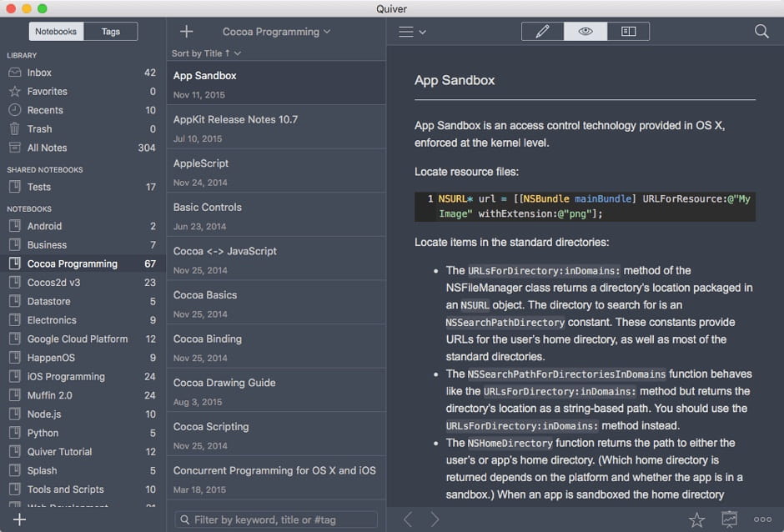This screenshot has height=532, width=784.
Task: Enable the split editor view icon
Action: pyautogui.click(x=628, y=31)
